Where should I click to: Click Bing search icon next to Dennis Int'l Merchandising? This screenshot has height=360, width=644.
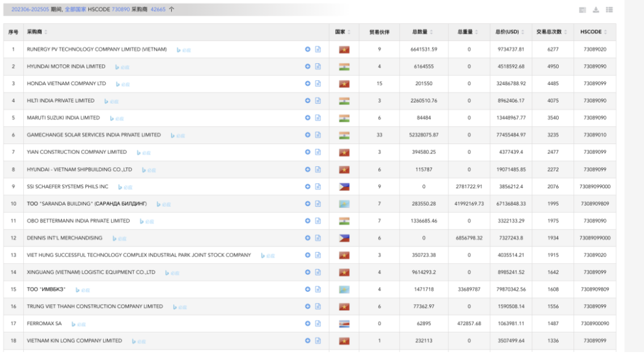[x=119, y=239]
